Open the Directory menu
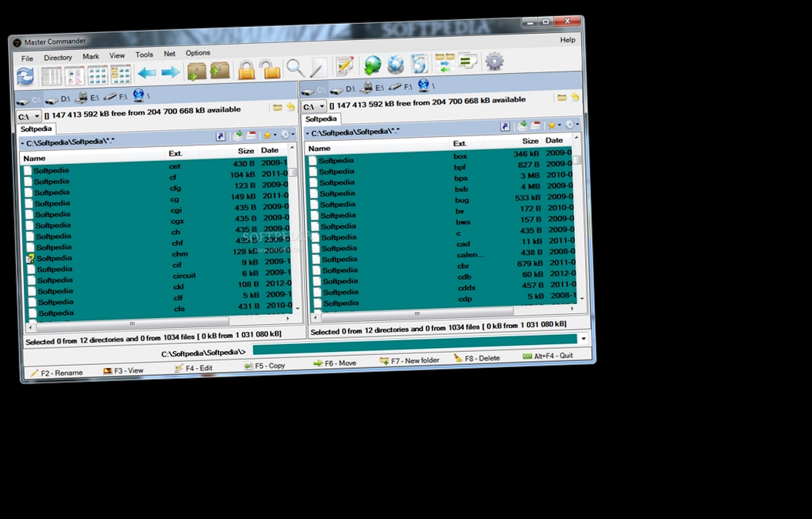812x519 pixels. 58,58
